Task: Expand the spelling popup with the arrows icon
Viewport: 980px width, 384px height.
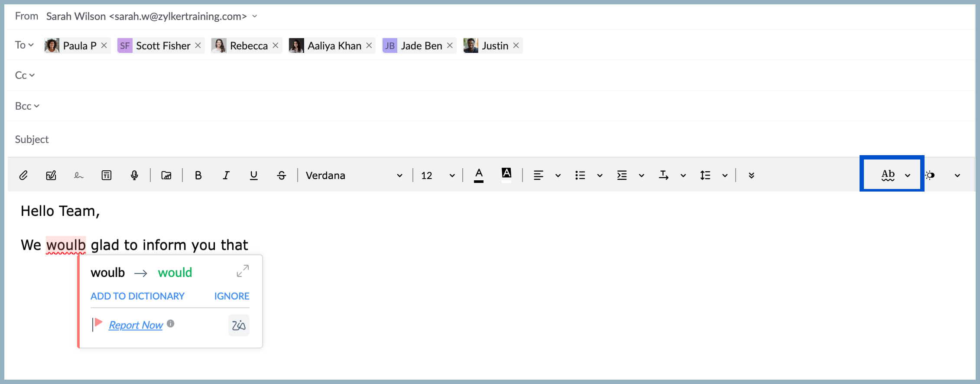Action: (x=243, y=271)
